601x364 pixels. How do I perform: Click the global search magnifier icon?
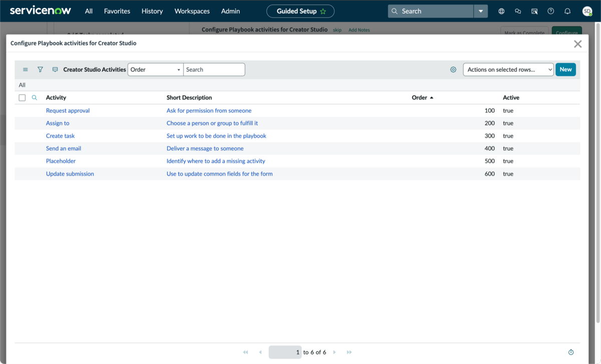click(395, 11)
